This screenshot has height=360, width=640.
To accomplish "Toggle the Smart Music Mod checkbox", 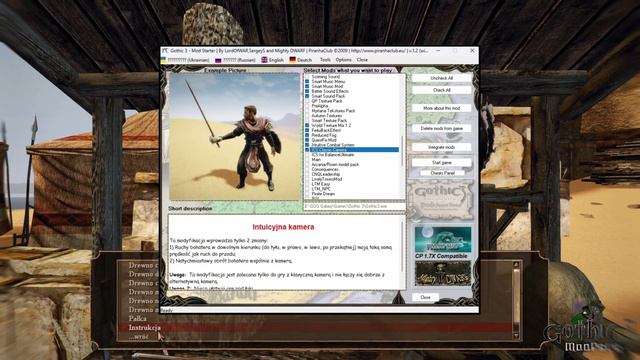I will click(x=307, y=87).
